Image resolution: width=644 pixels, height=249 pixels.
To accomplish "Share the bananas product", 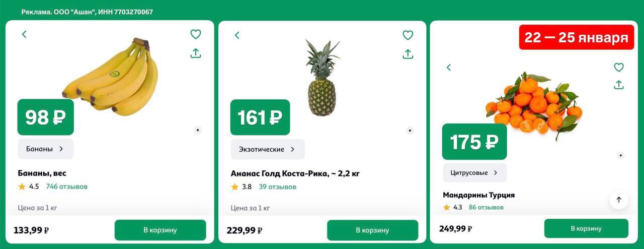I will [196, 53].
